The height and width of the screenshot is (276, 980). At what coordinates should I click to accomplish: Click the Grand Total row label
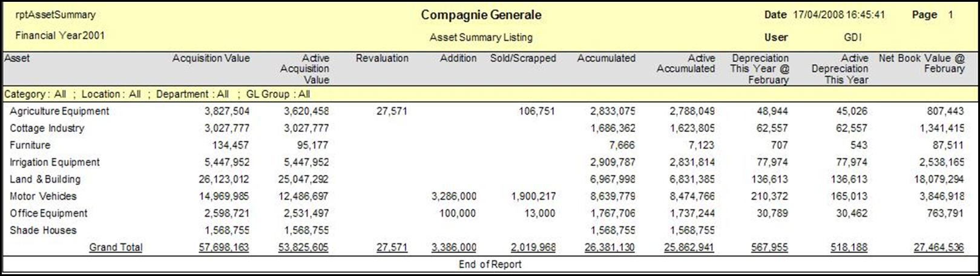116,247
